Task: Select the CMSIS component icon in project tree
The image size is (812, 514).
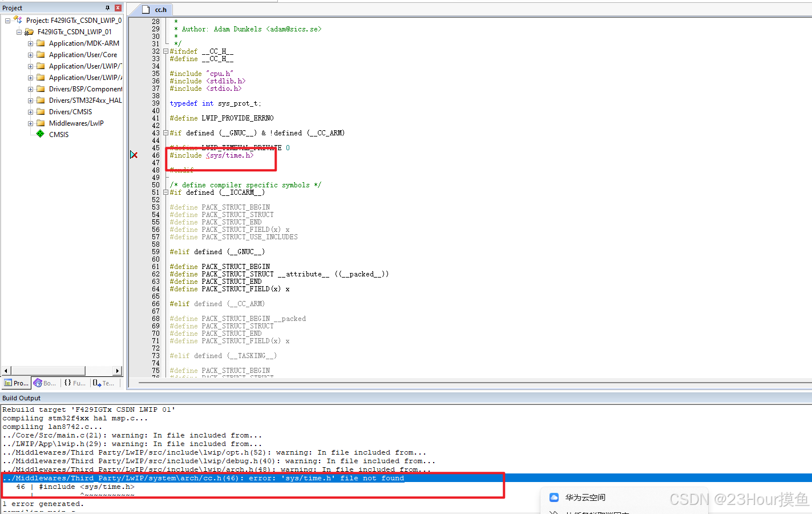Action: click(x=40, y=134)
